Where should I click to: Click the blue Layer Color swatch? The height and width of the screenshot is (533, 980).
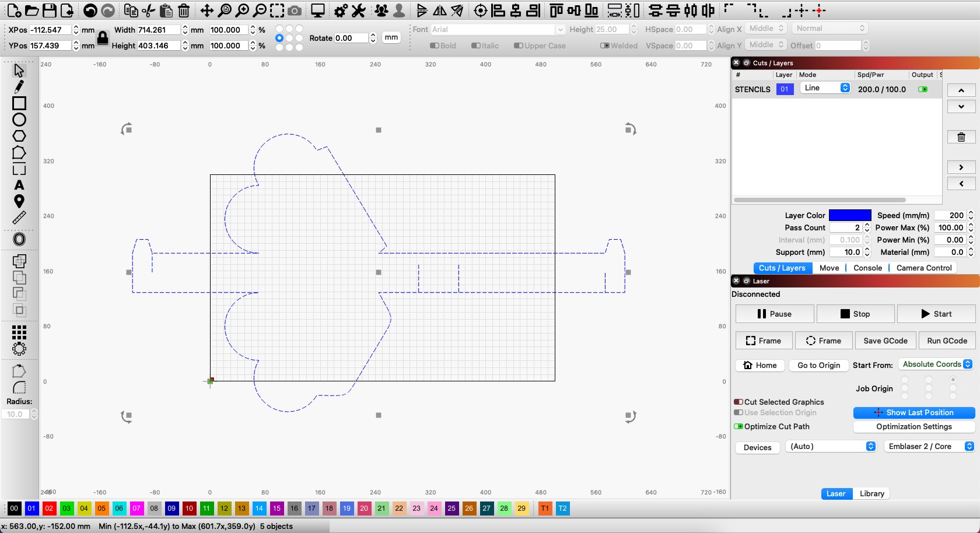[x=849, y=215]
